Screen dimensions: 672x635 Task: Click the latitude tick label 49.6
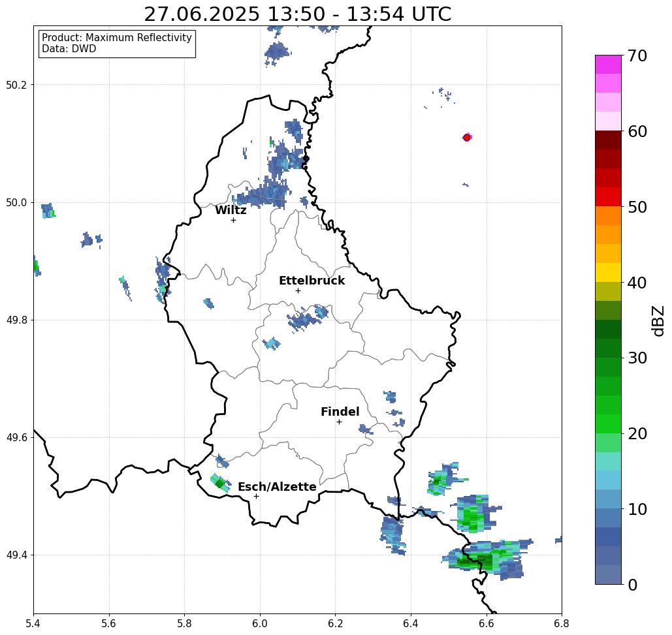tap(16, 438)
